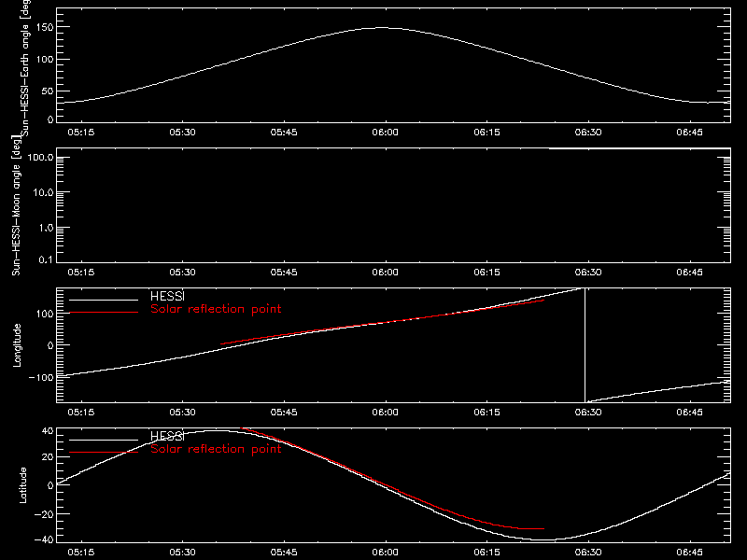
Task: Click 10.0 tick on Moon angle axis
Action: coord(43,192)
